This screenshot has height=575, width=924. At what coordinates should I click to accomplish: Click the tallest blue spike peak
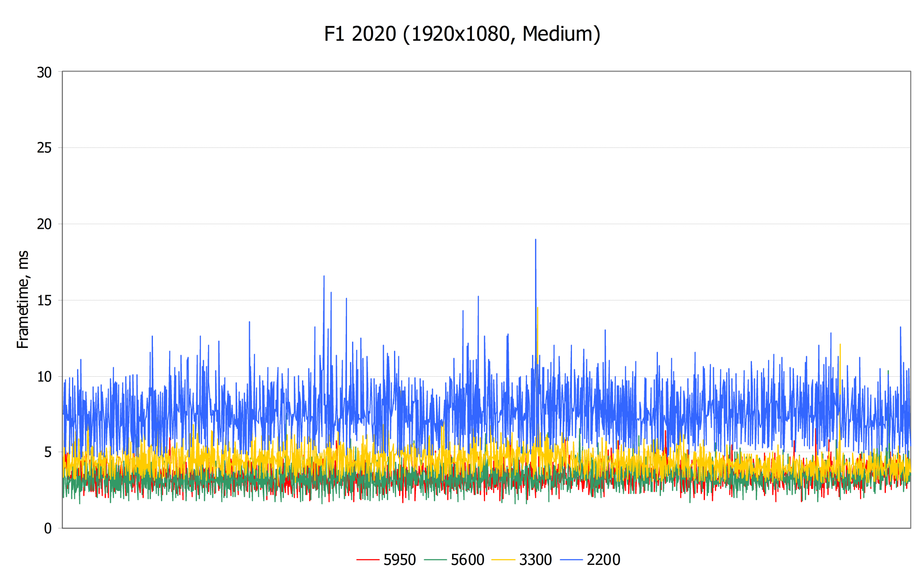pos(536,241)
